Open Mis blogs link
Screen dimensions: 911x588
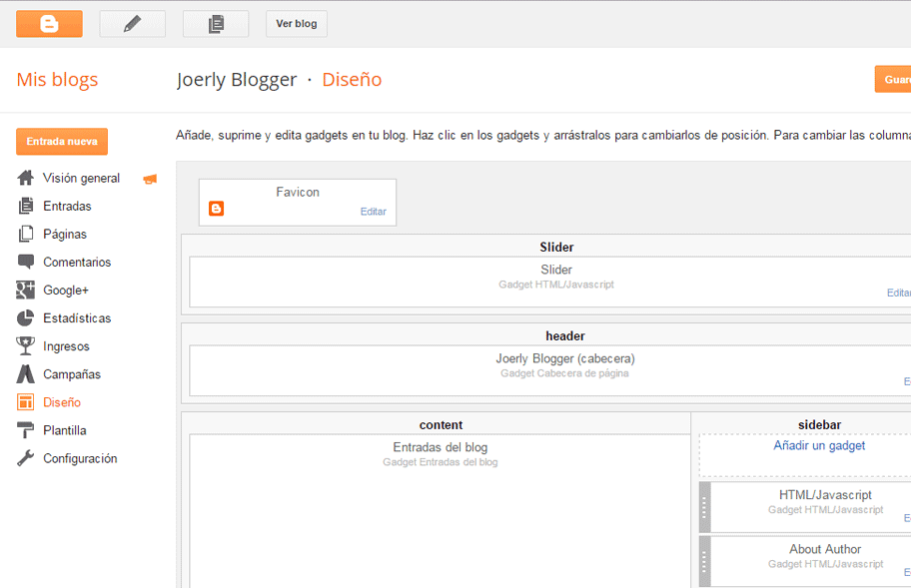pos(57,80)
